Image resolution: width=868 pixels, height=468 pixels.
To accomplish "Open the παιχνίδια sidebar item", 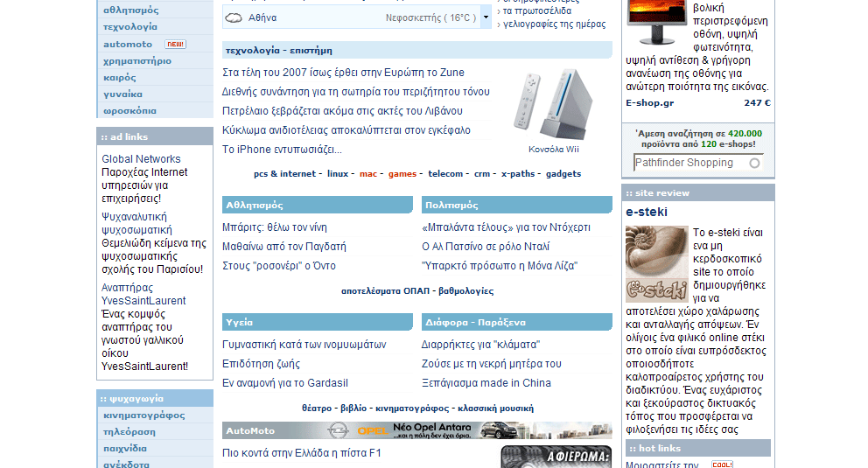I will click(125, 448).
